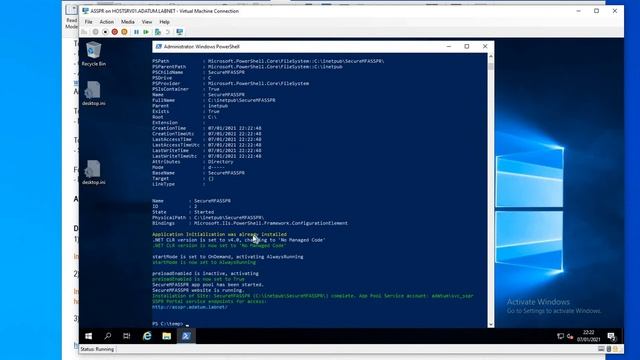Click the red Shut Down VM icon
Image resolution: width=640 pixels, height=360 pixels.
[115, 32]
